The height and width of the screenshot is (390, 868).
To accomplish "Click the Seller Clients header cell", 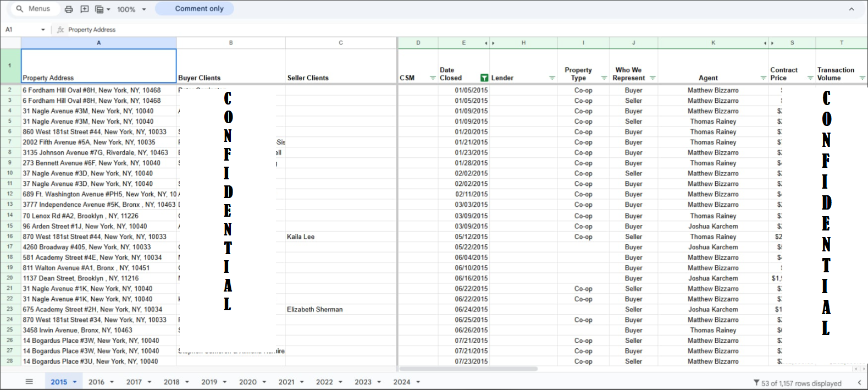I will pyautogui.click(x=341, y=66).
